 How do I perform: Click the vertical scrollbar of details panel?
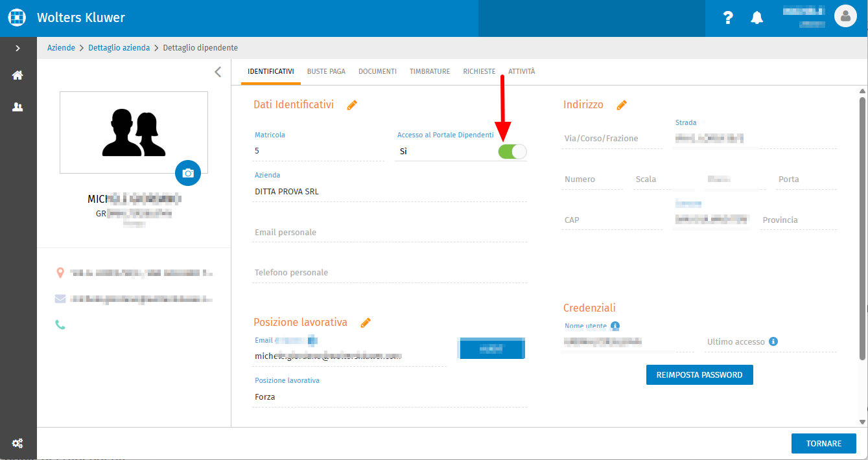[862, 229]
